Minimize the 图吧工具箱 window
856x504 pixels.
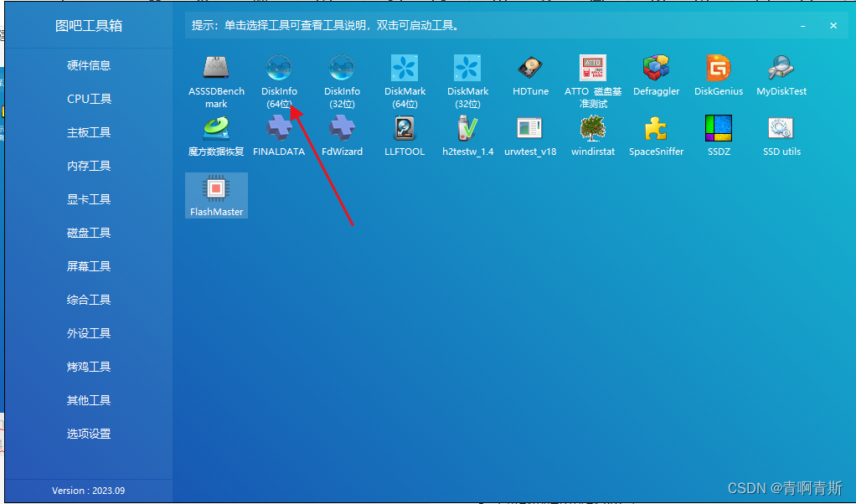point(803,26)
